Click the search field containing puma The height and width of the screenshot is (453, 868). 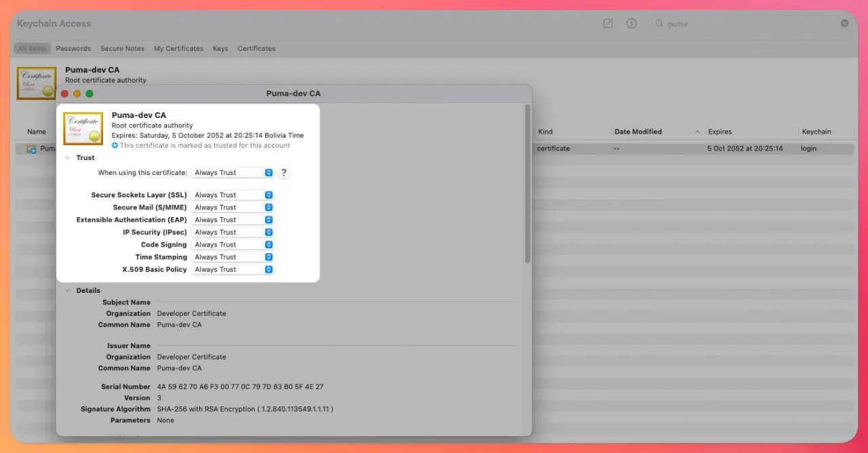point(752,23)
